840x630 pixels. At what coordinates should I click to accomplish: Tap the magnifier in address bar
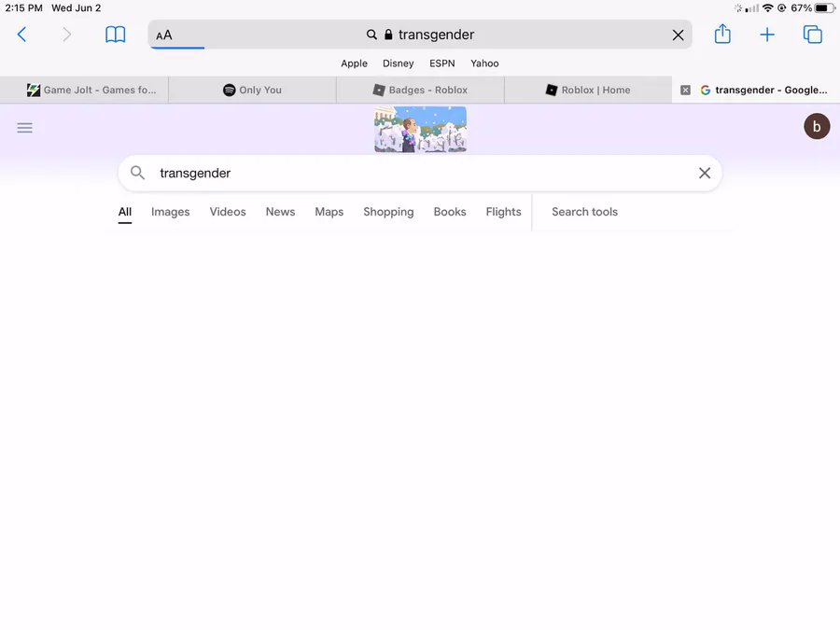pos(371,35)
